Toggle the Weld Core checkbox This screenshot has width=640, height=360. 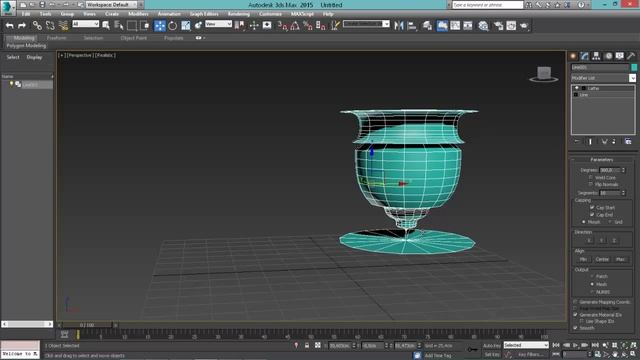(591, 178)
